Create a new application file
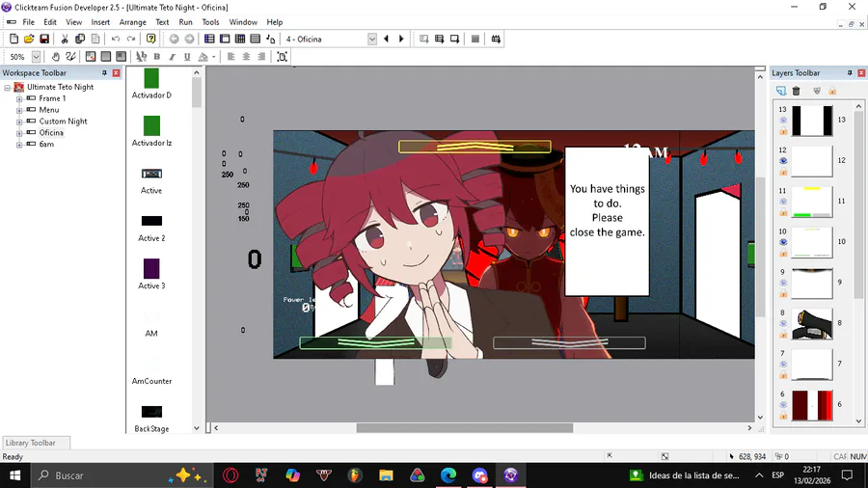Viewport: 868px width, 488px height. coord(14,39)
